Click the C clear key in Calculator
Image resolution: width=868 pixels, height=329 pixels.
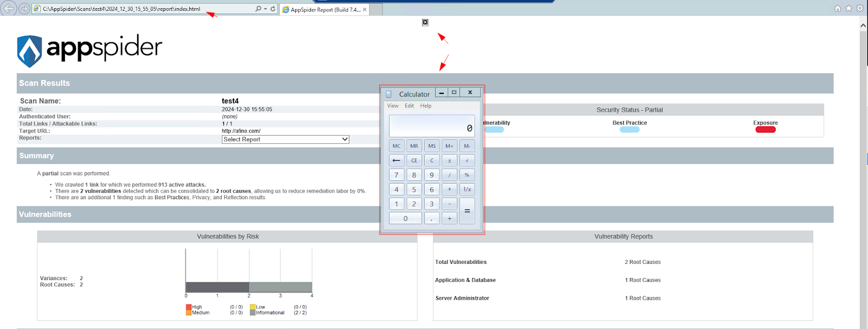pos(432,161)
